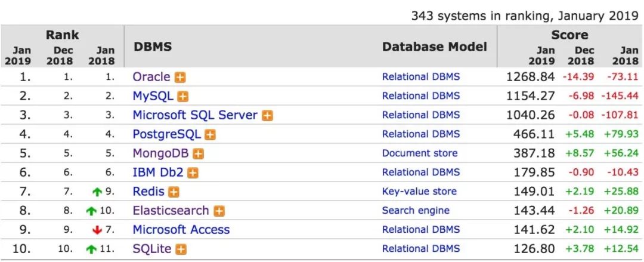Viewport: 644px width, 262px height.
Task: Click the plus icon beside Redis
Action: click(174, 192)
